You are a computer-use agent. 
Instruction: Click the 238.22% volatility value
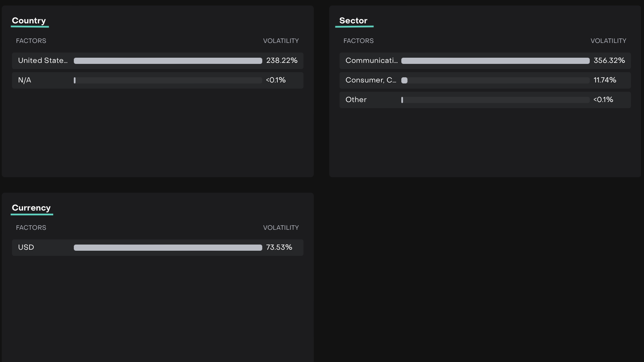point(281,60)
